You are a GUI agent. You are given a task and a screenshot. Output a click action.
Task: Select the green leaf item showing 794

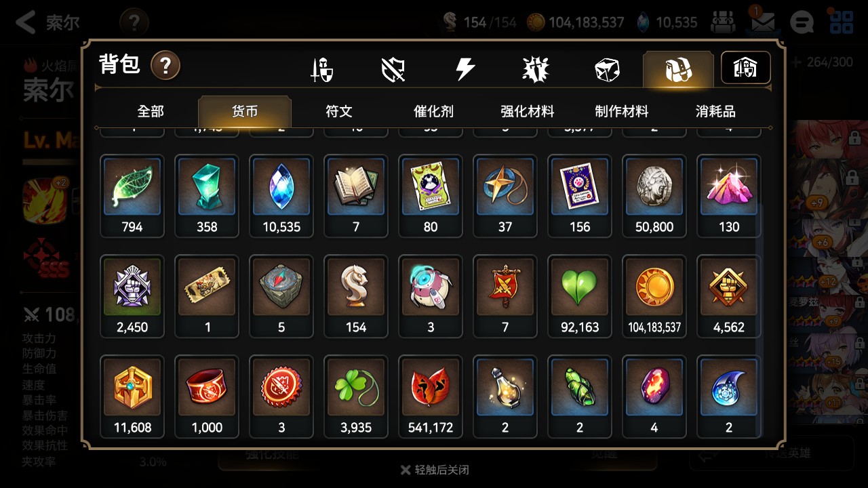tap(132, 196)
